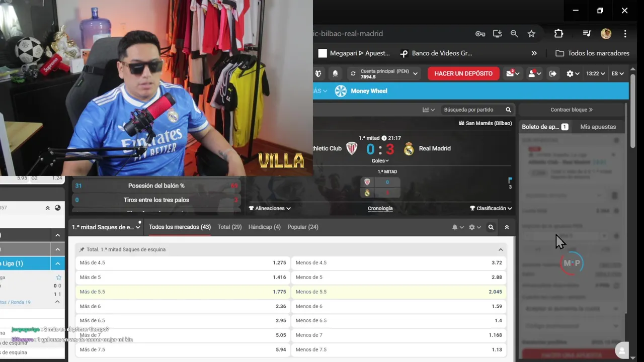Click the logout icon

(x=552, y=73)
